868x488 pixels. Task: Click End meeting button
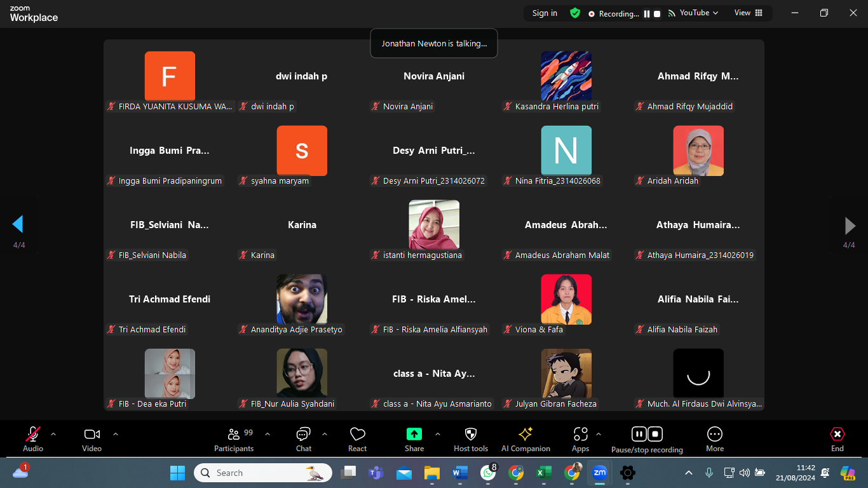pyautogui.click(x=837, y=439)
